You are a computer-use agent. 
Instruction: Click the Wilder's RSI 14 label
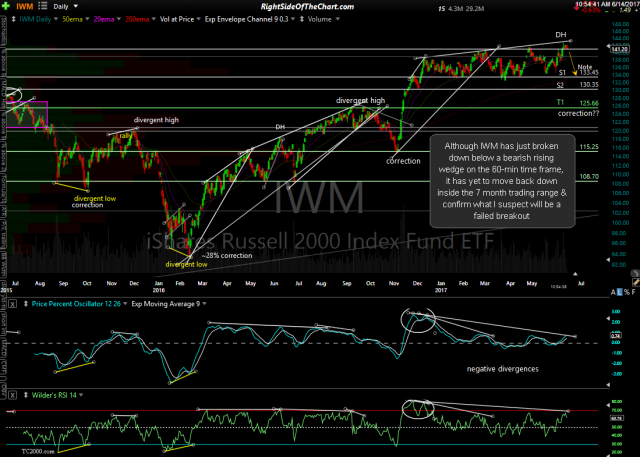coord(54,395)
